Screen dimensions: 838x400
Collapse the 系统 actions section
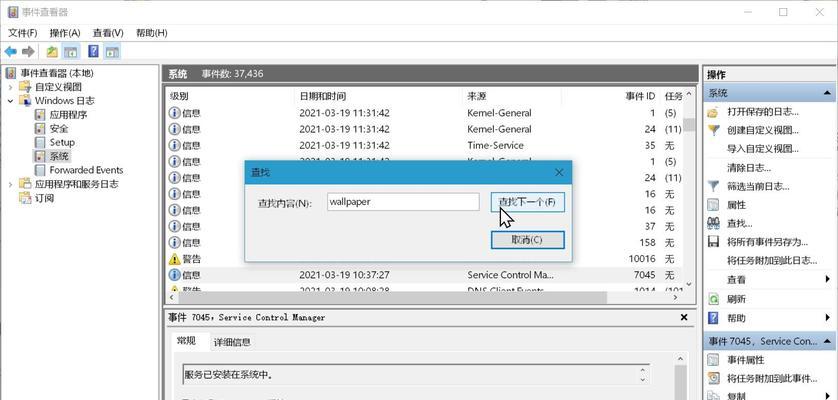(x=827, y=94)
